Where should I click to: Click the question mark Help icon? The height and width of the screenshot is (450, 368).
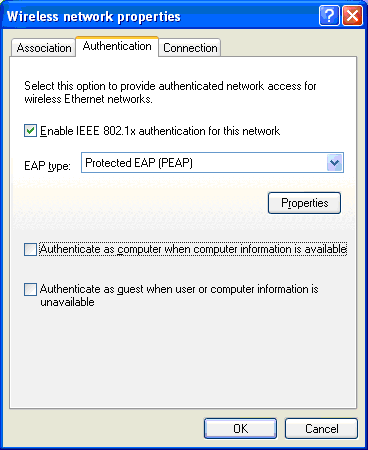coord(329,15)
